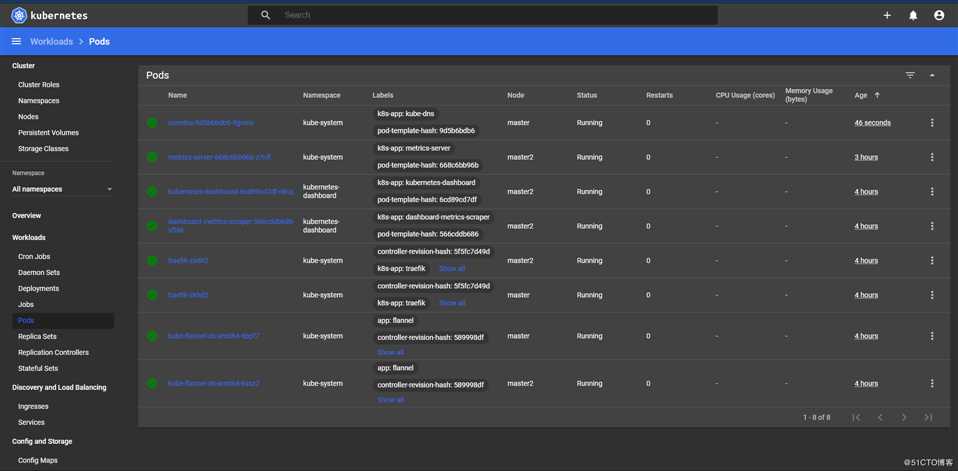958x471 pixels.
Task: Open Daemon Sets in the sidebar
Action: (x=39, y=272)
